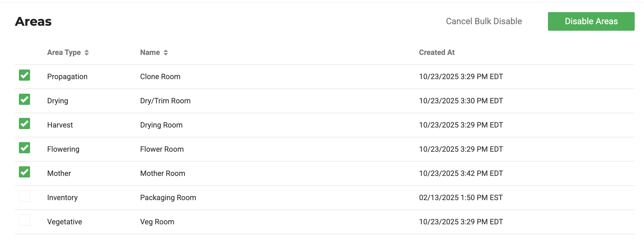Click the Vegetative area type cell

[x=64, y=222]
